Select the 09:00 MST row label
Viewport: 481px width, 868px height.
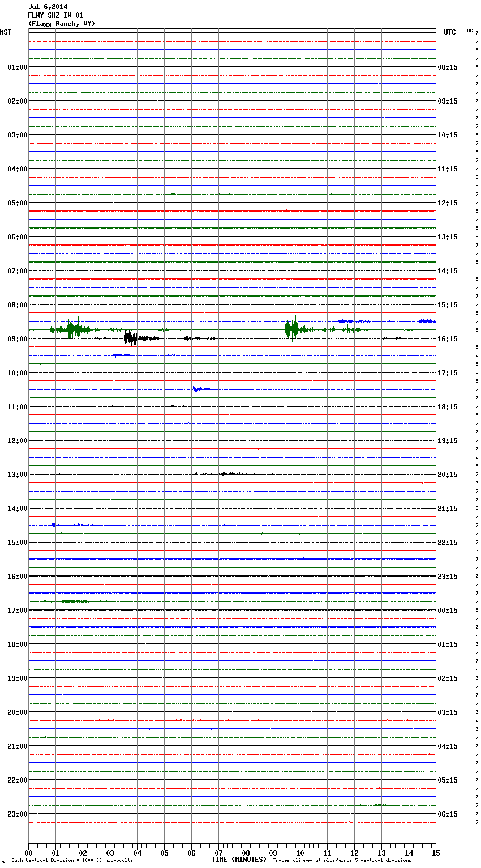click(18, 339)
